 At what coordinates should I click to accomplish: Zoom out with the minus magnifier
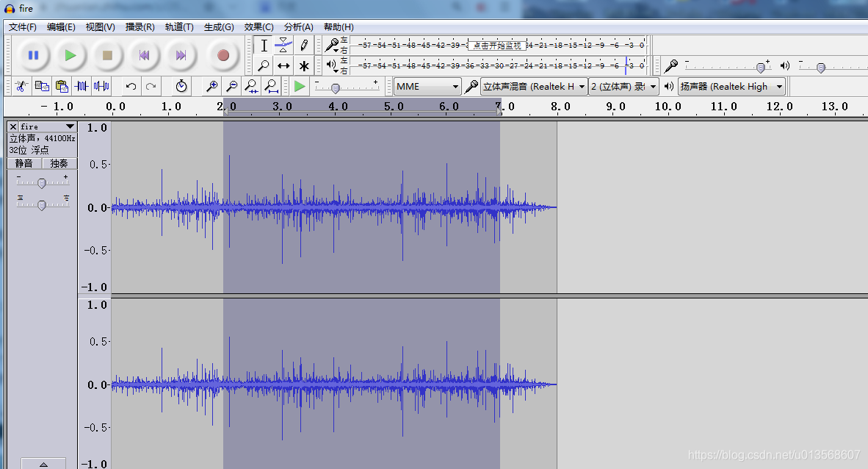(231, 86)
